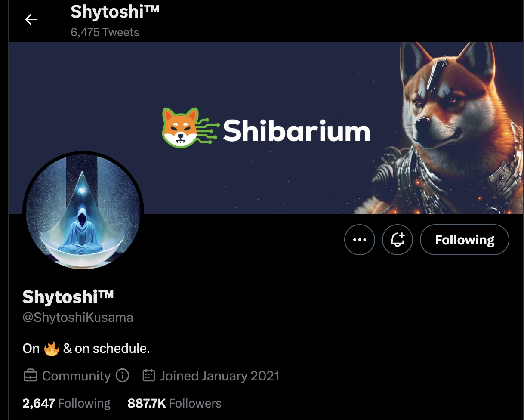This screenshot has height=420, width=524.
Task: Click the briefcase Community icon
Action: [30, 376]
